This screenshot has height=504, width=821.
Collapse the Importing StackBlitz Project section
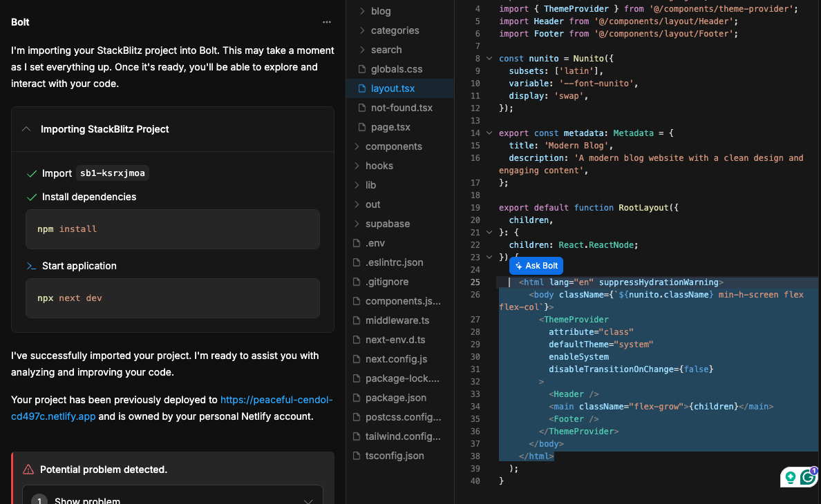(x=26, y=129)
